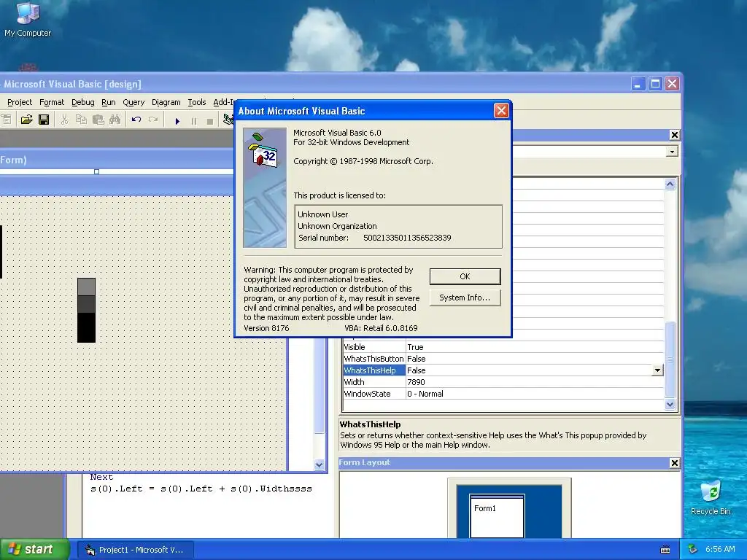The height and width of the screenshot is (560, 747).
Task: Click the properties list scroll-up arrow
Action: pos(670,184)
